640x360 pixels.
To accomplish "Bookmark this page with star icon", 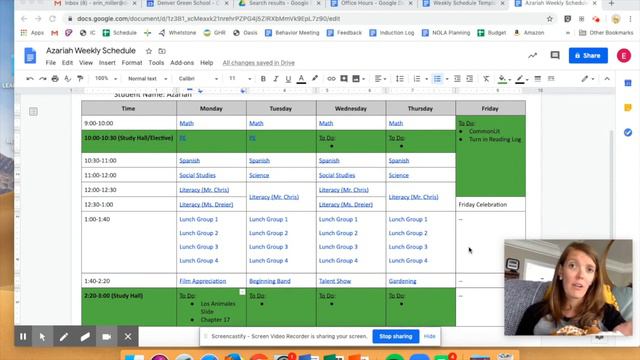I will coord(550,19).
